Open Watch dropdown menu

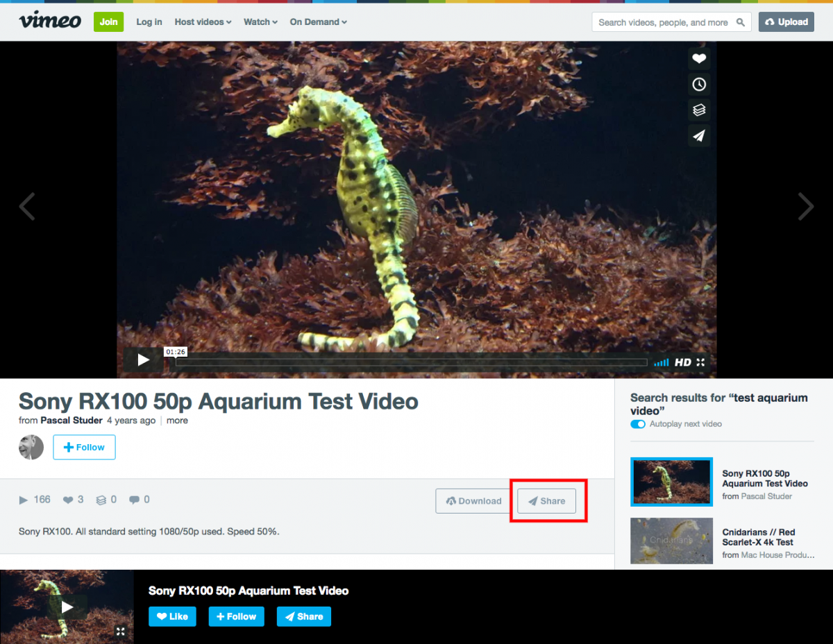click(260, 22)
